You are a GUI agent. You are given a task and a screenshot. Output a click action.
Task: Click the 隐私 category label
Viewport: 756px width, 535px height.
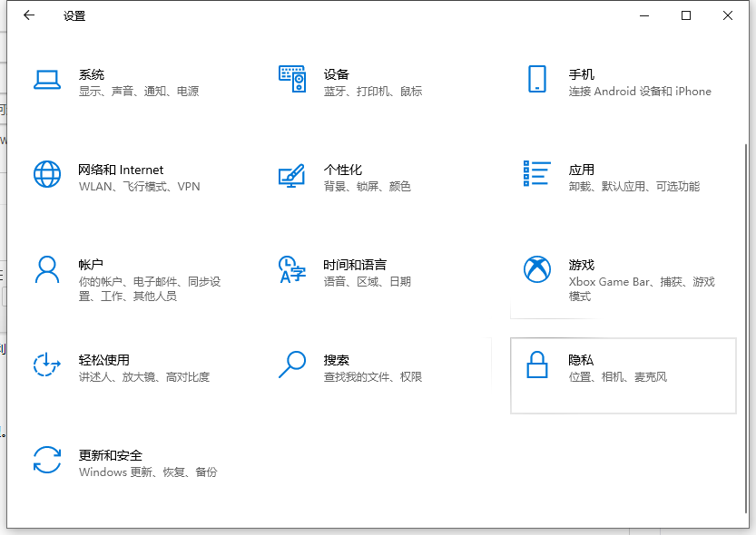pos(581,360)
